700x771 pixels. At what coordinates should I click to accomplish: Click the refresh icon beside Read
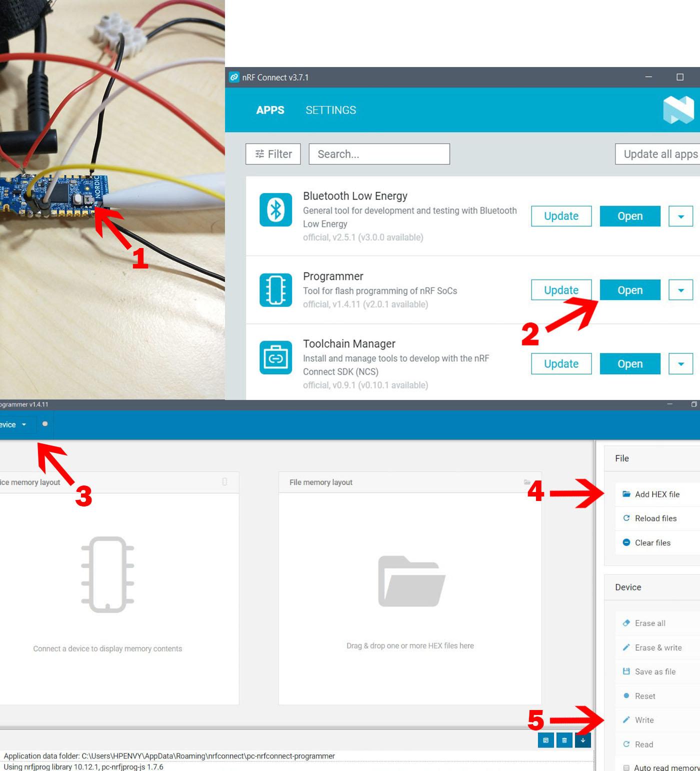[x=626, y=744]
